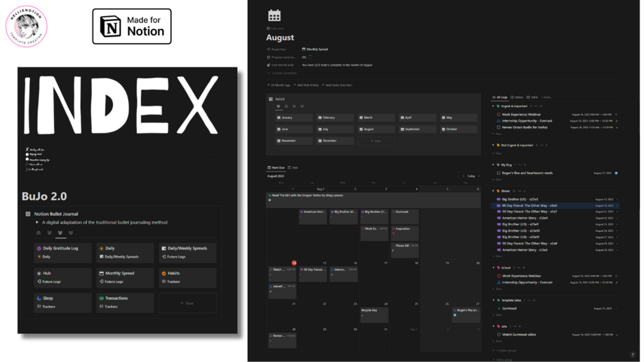Open the March month card
Viewport: 644px width, 362px height.
[x=376, y=117]
